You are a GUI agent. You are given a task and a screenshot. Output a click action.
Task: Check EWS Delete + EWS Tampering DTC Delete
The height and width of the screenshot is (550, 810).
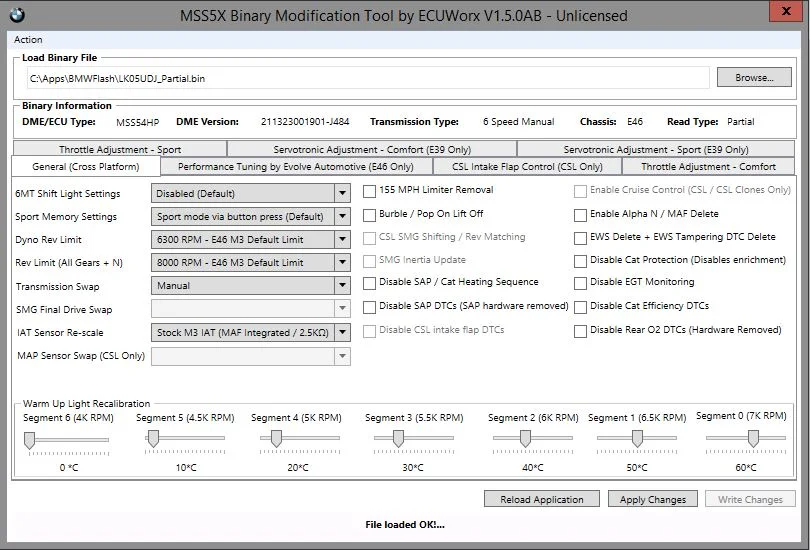(x=580, y=238)
